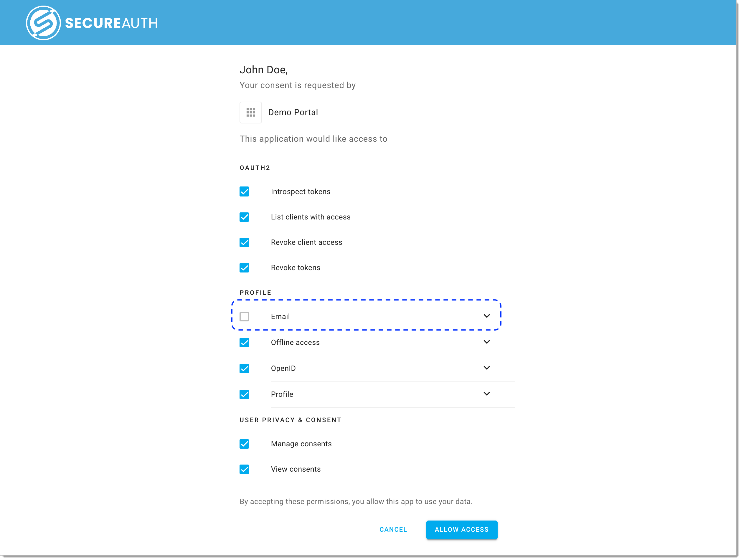Click the Revoke tokens label
Image resolution: width=741 pixels, height=560 pixels.
(x=296, y=268)
